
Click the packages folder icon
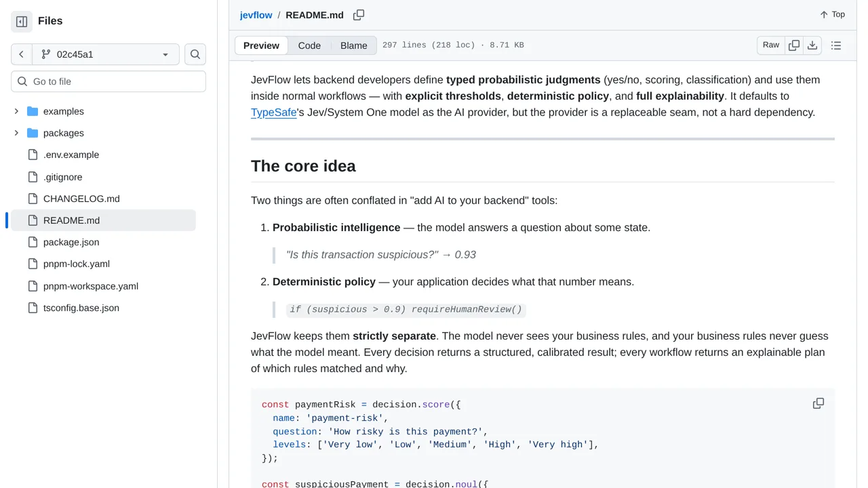pyautogui.click(x=33, y=133)
